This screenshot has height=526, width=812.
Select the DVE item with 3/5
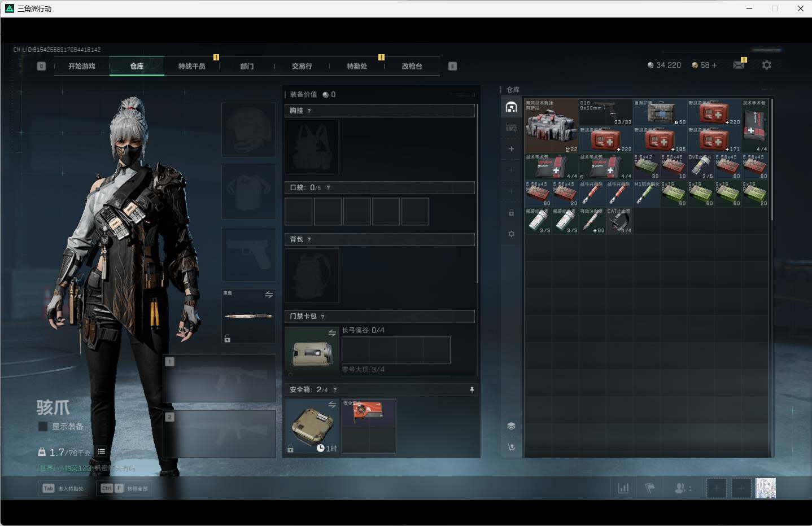pyautogui.click(x=701, y=166)
